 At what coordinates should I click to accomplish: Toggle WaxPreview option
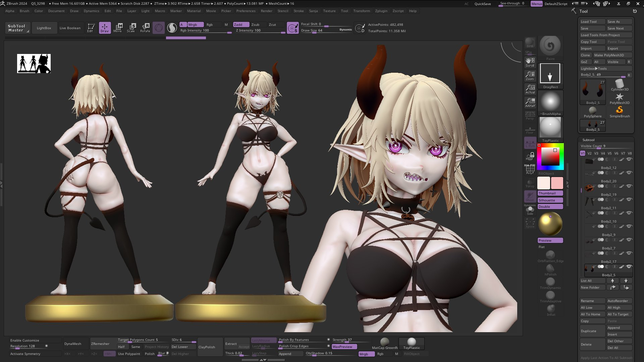coord(344,347)
